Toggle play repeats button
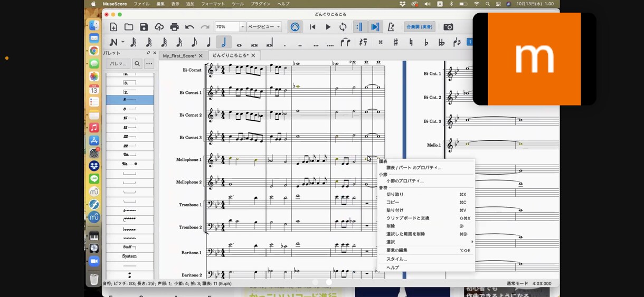 point(359,27)
